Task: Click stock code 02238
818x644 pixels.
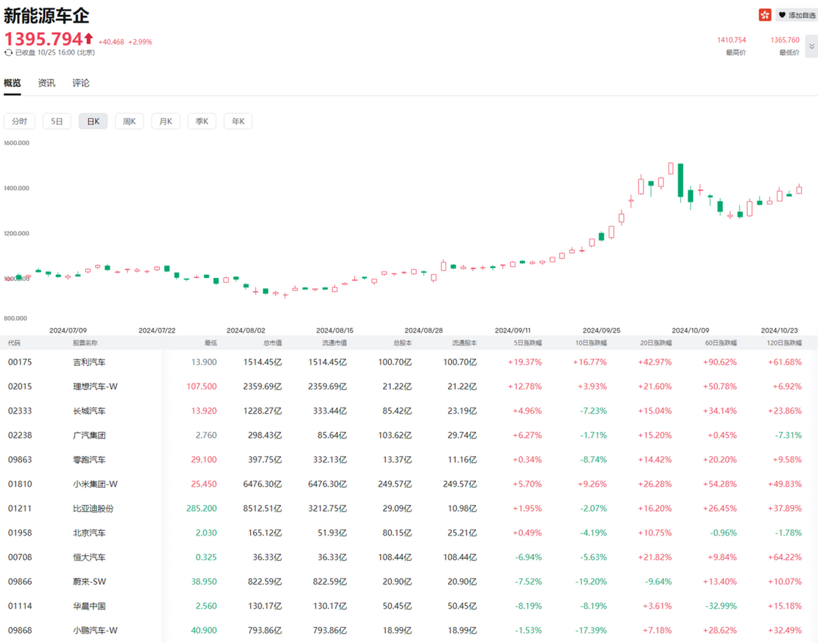Action: coord(20,435)
